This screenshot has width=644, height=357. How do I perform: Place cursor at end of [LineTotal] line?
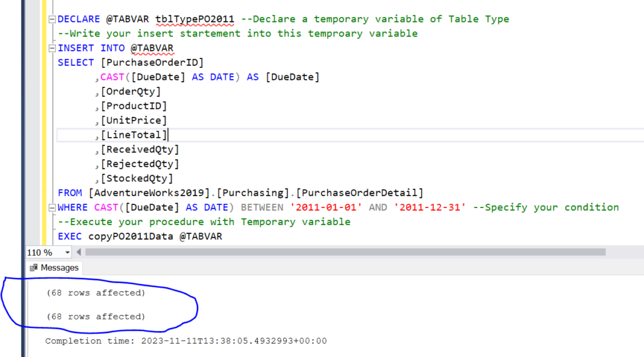point(168,135)
